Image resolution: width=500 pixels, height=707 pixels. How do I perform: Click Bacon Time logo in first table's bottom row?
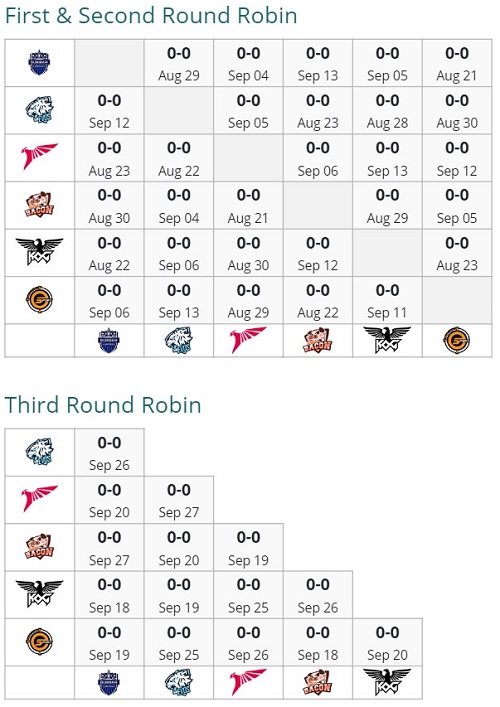[317, 340]
